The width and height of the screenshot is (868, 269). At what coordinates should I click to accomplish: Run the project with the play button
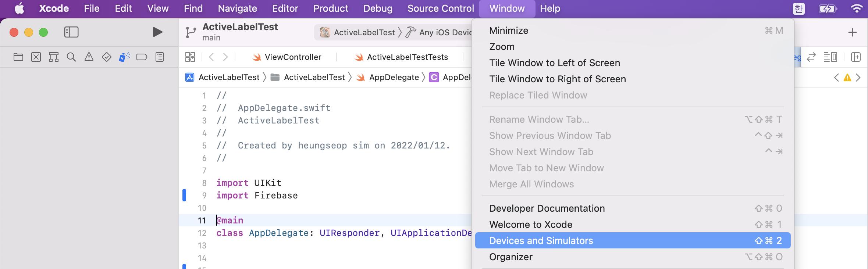click(157, 32)
